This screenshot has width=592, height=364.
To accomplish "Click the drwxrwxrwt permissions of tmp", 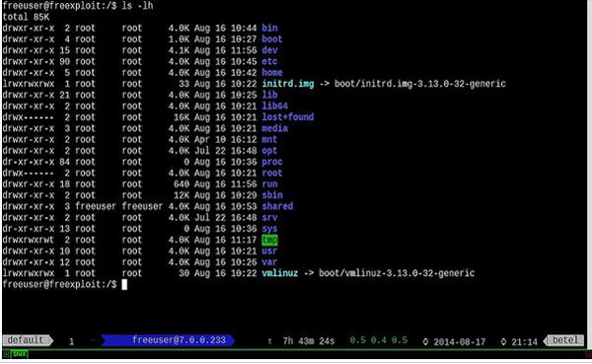I will (29, 240).
